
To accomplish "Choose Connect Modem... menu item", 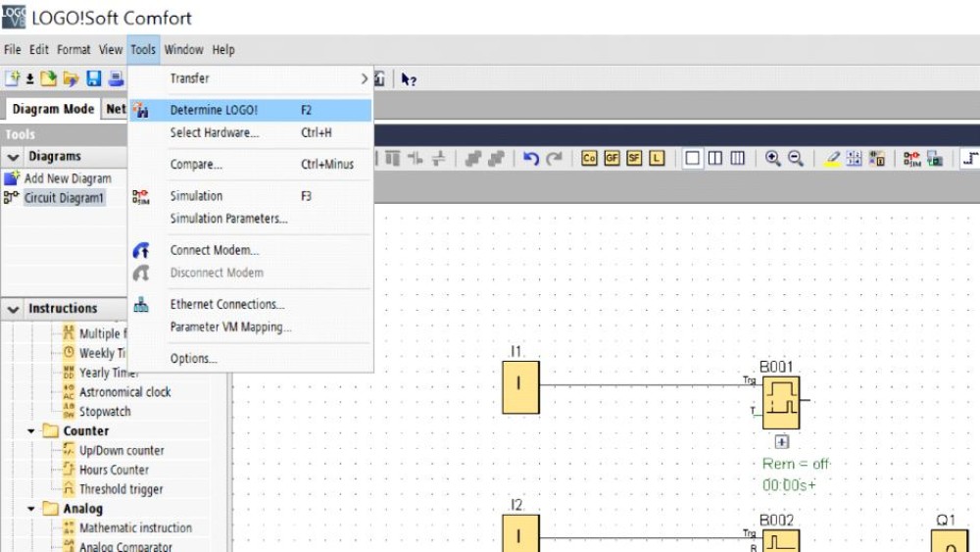I will pyautogui.click(x=251, y=250).
